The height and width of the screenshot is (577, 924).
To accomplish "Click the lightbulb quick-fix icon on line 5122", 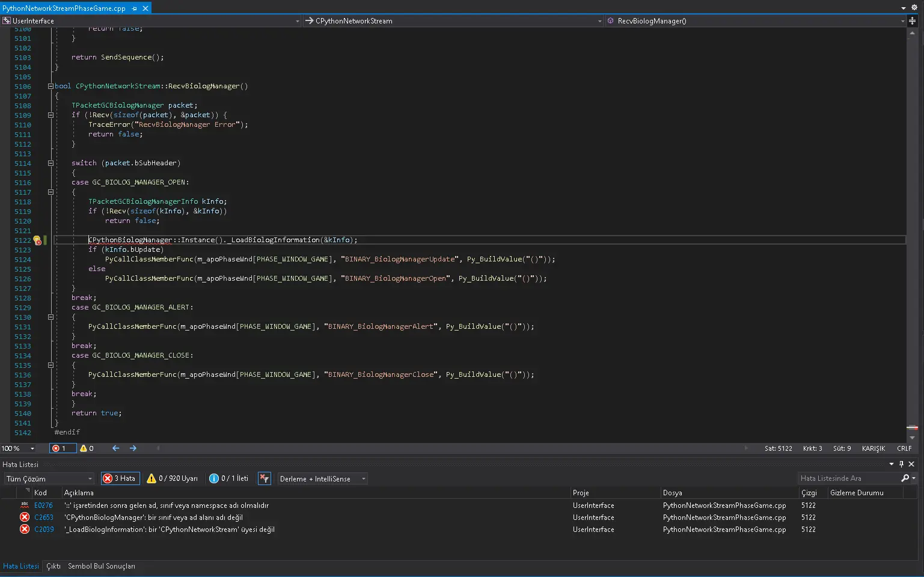I will click(x=37, y=240).
